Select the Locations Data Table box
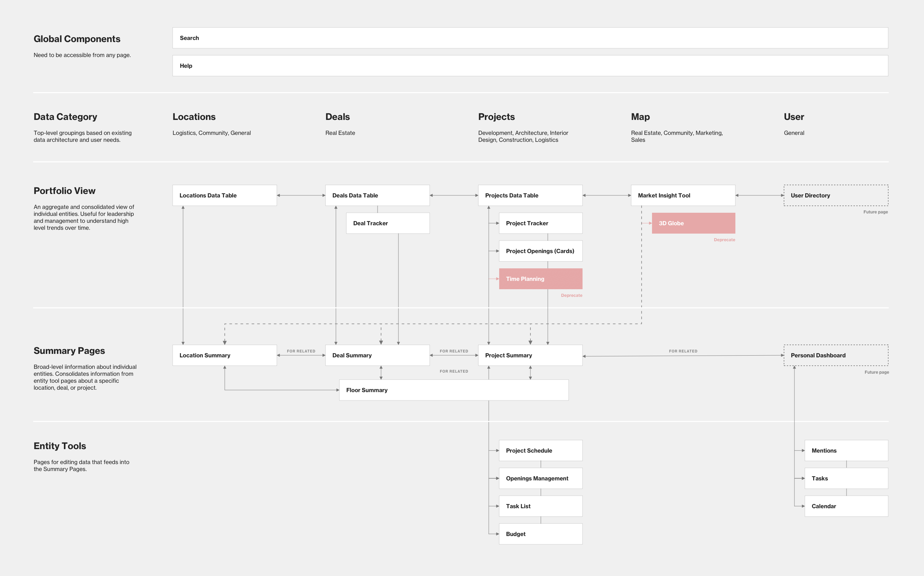 click(x=224, y=195)
